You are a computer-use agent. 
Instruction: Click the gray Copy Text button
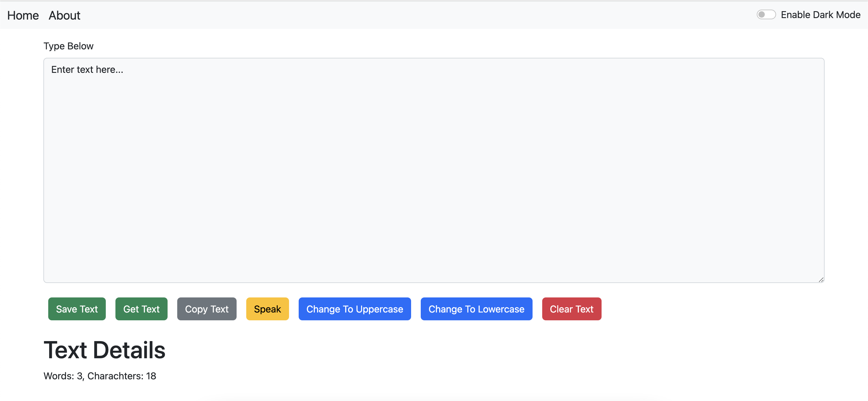pyautogui.click(x=206, y=309)
